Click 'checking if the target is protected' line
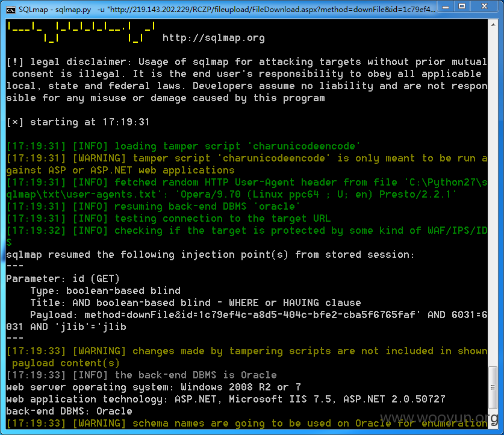Screen dimensions: 504x435 pyautogui.click(x=247, y=231)
